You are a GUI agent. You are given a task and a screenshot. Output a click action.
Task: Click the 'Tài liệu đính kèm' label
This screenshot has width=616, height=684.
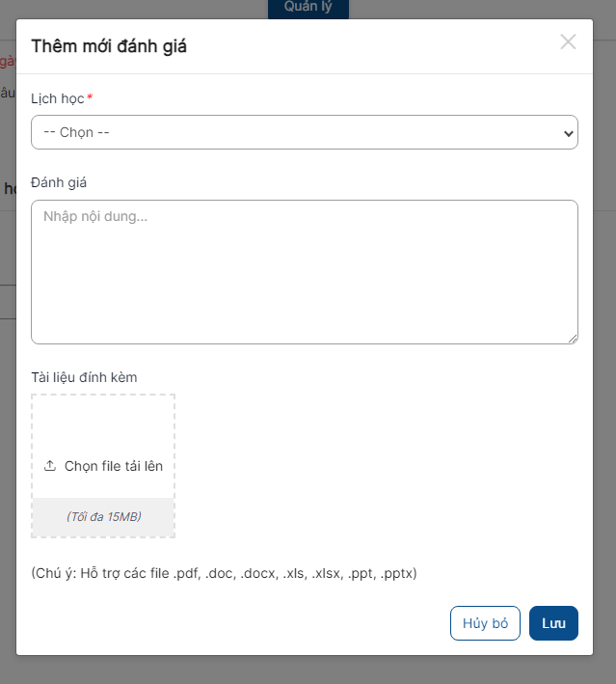click(x=84, y=377)
